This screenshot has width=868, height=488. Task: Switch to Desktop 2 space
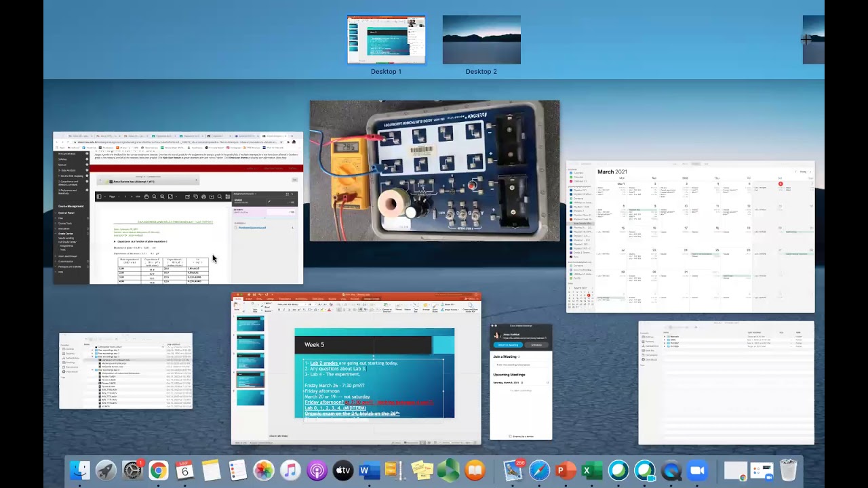point(481,40)
